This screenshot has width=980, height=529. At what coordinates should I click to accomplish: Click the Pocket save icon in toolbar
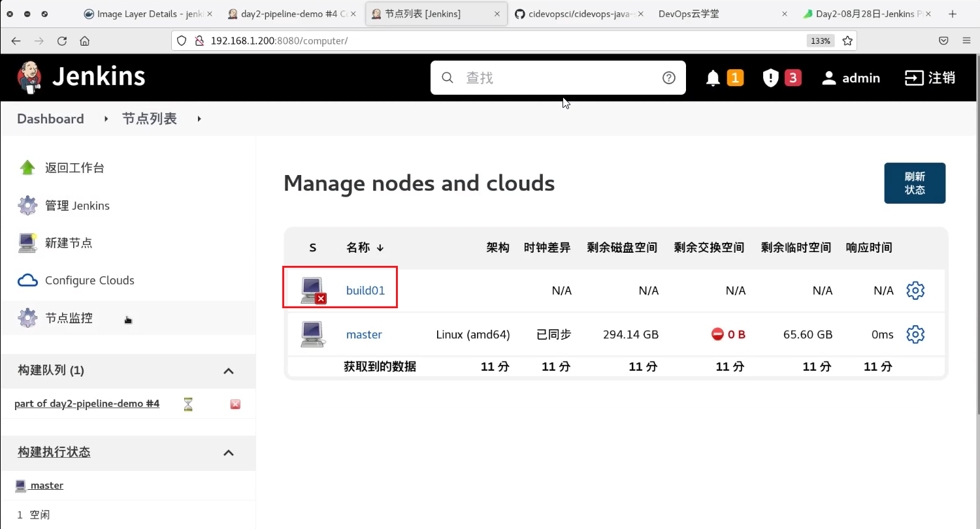[943, 40]
